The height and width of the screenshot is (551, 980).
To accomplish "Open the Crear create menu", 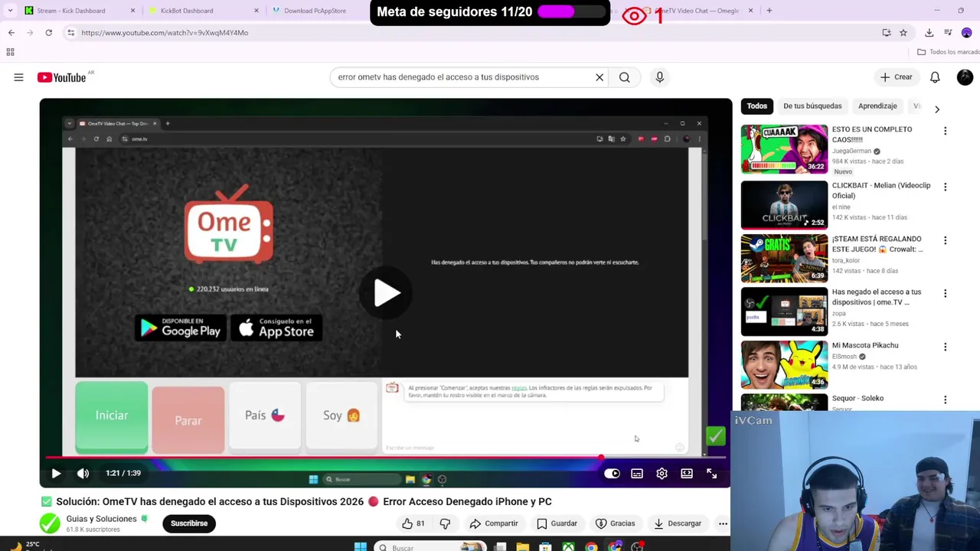I will tap(897, 77).
